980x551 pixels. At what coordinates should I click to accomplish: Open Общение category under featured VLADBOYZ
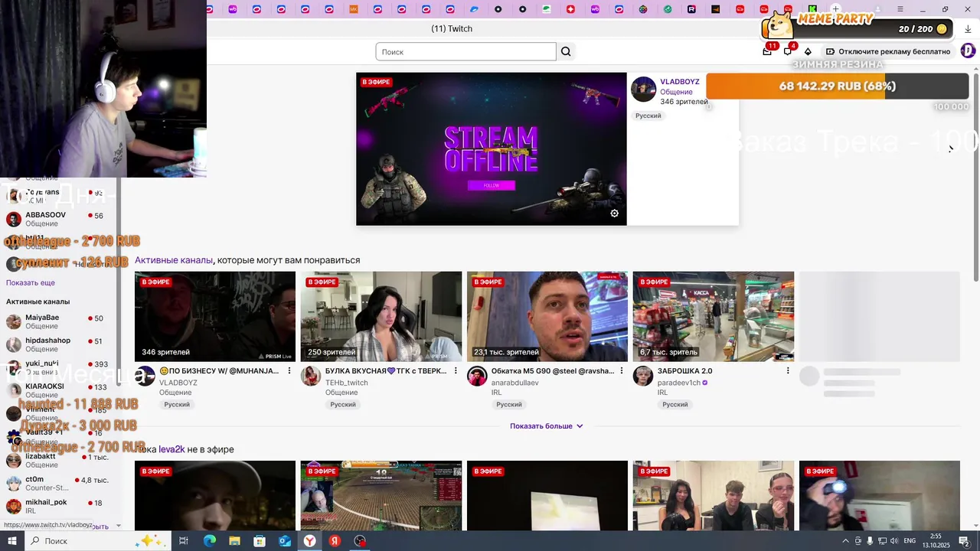click(676, 92)
